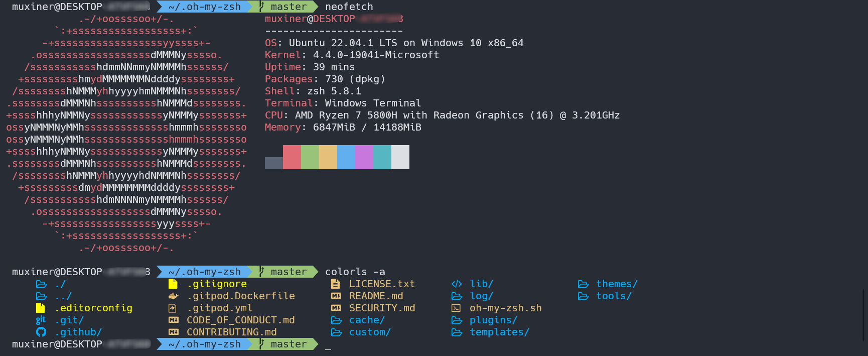The height and width of the screenshot is (356, 868).
Task: Click the file icon beside .gitpod.yml
Action: (173, 308)
